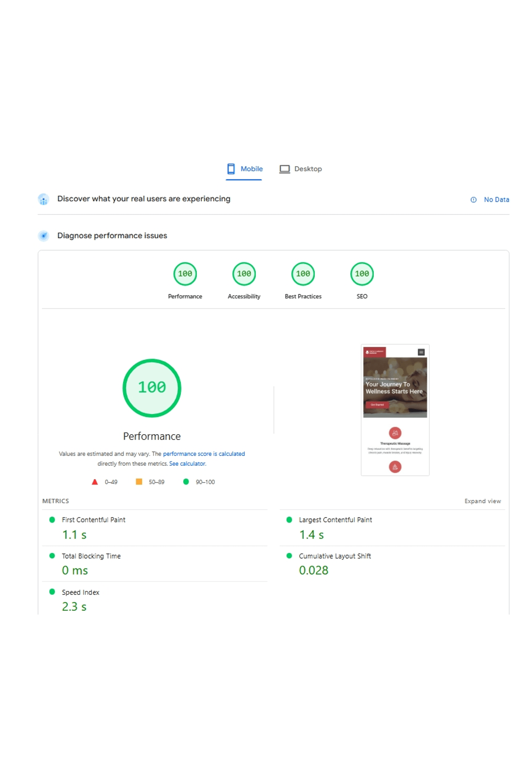The image size is (532, 764).
Task: Expand view of the metrics
Action: point(483,501)
